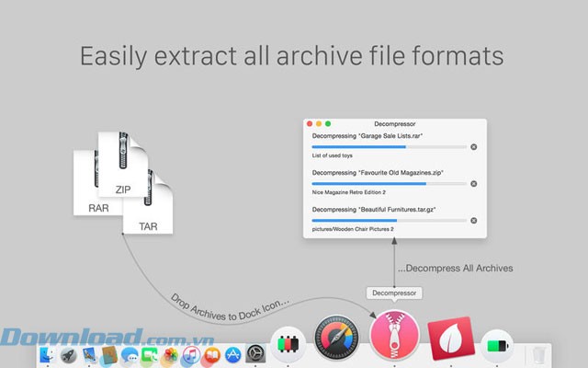Click the Decompressor window title bar
Viewport: 588px width, 368px height.
point(395,122)
